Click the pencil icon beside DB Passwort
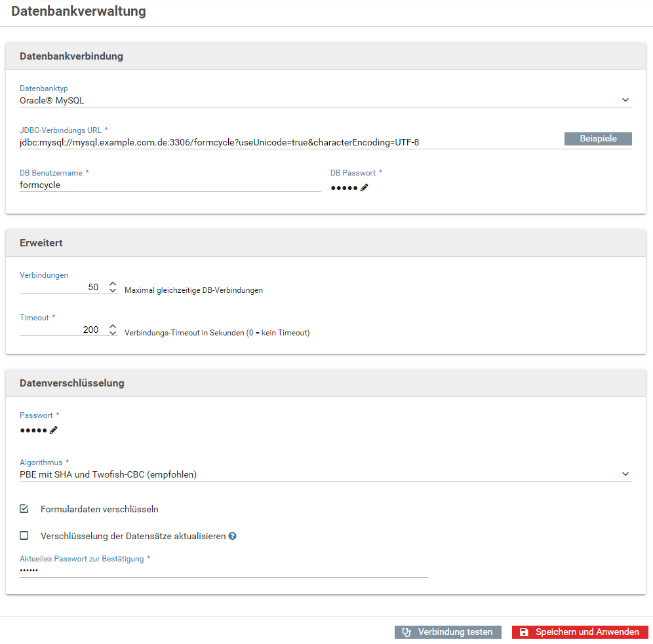Image resolution: width=653 pixels, height=644 pixels. pyautogui.click(x=365, y=187)
